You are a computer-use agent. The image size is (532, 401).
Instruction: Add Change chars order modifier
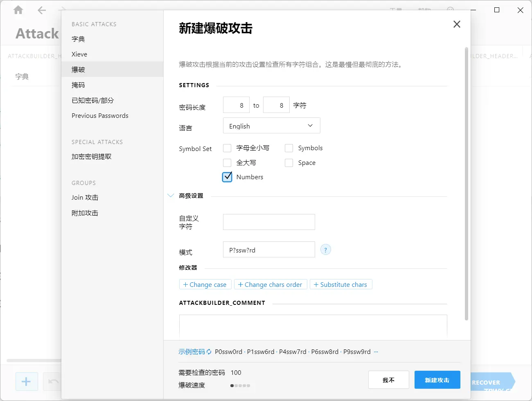[x=270, y=284]
